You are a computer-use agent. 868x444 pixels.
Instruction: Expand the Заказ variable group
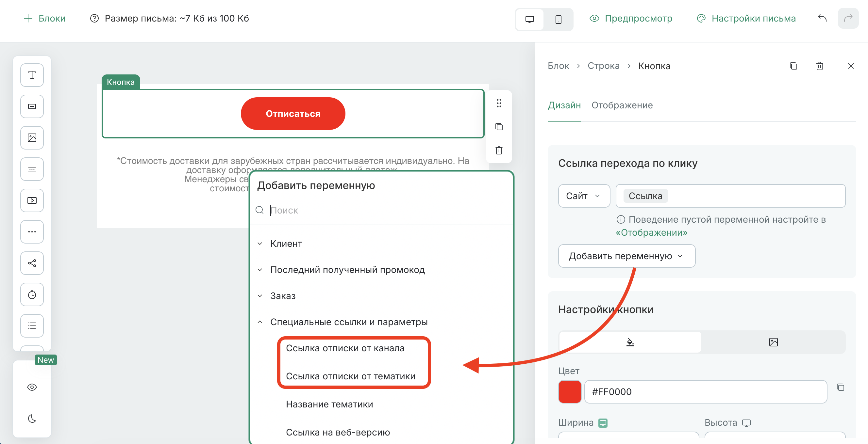(x=276, y=296)
